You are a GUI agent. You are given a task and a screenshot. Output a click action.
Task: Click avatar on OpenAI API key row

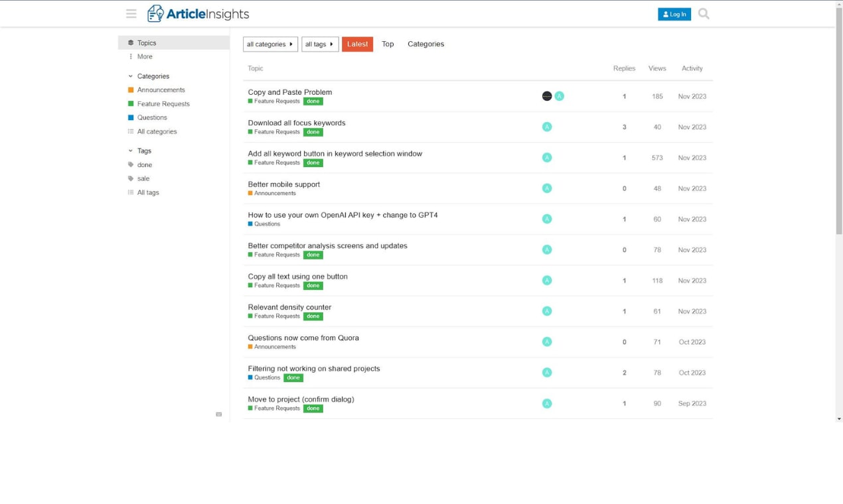point(547,219)
